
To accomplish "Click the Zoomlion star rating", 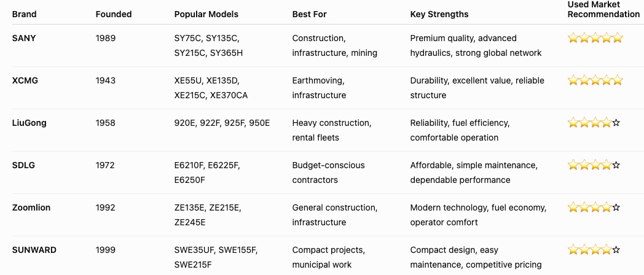I will click(x=594, y=207).
